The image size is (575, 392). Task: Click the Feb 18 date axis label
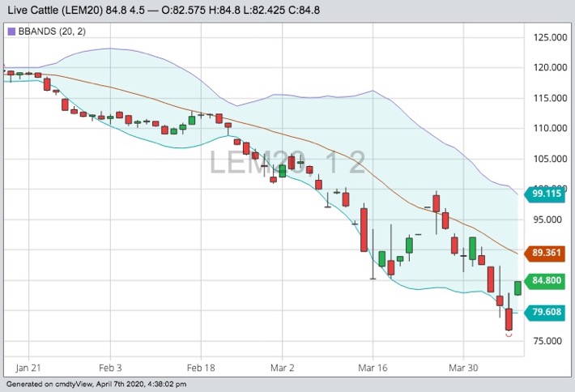pyautogui.click(x=201, y=368)
